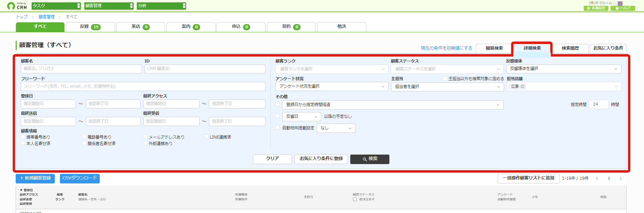
Task: Select the 他決 tab
Action: [x=341, y=27]
